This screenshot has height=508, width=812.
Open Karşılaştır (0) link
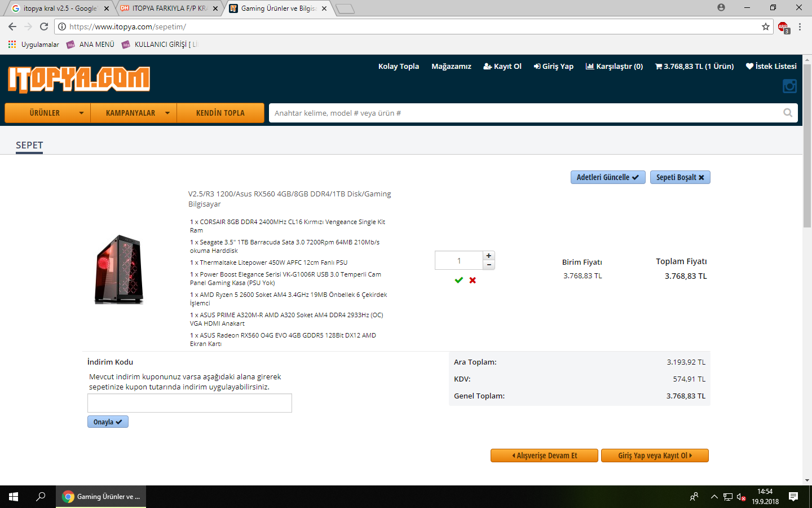click(x=614, y=66)
